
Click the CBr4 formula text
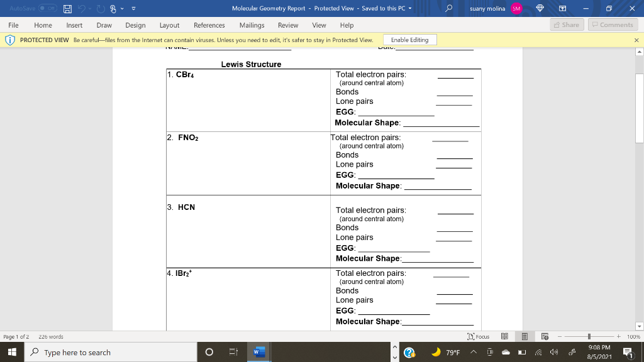[185, 75]
